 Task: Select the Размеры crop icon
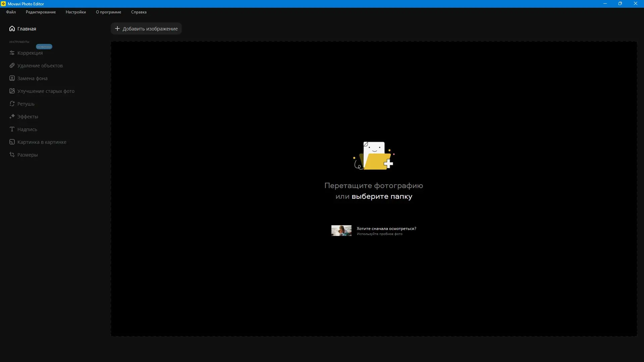coord(12,155)
